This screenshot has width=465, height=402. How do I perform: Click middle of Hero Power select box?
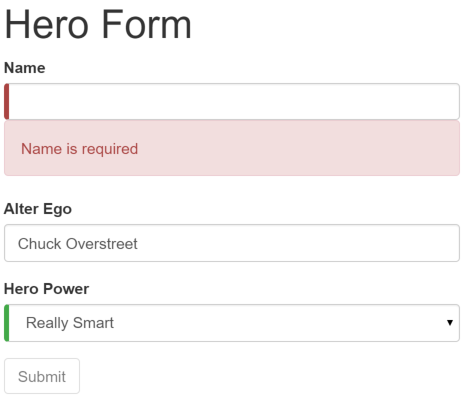[x=232, y=323]
